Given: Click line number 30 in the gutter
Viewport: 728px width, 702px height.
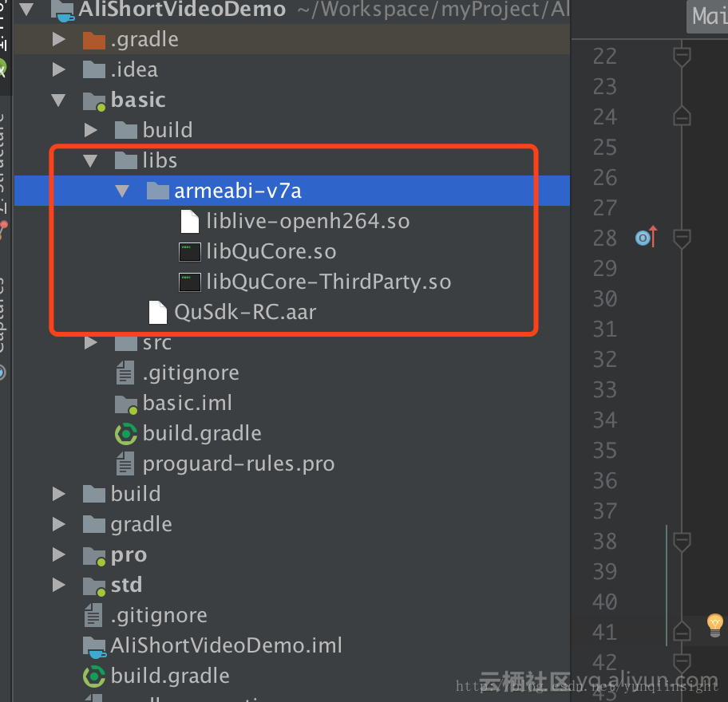Looking at the screenshot, I should point(604,299).
